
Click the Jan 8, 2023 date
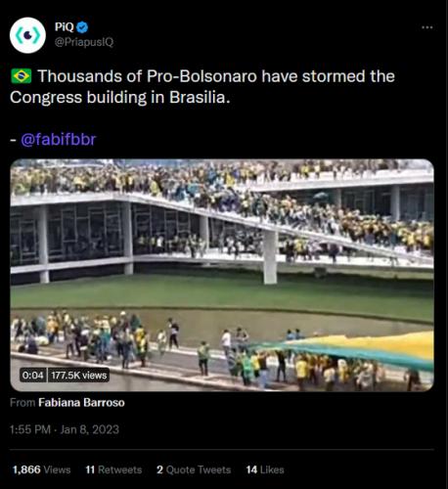[90, 429]
